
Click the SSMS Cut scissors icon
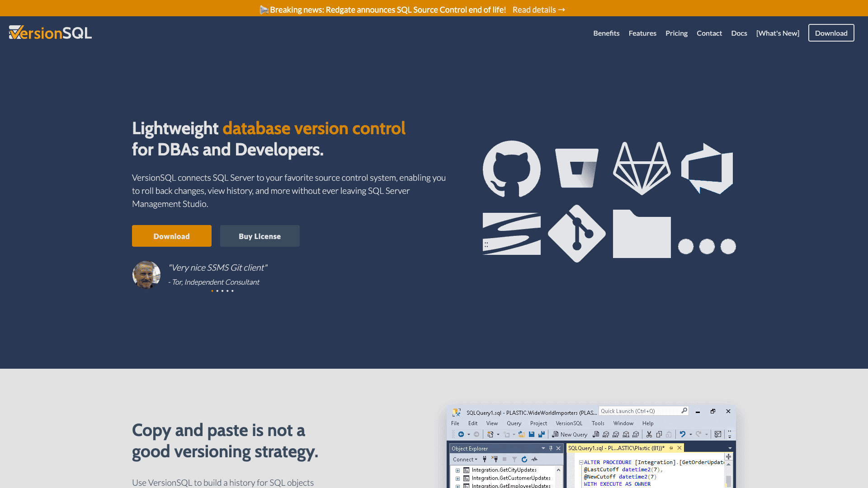(x=649, y=434)
